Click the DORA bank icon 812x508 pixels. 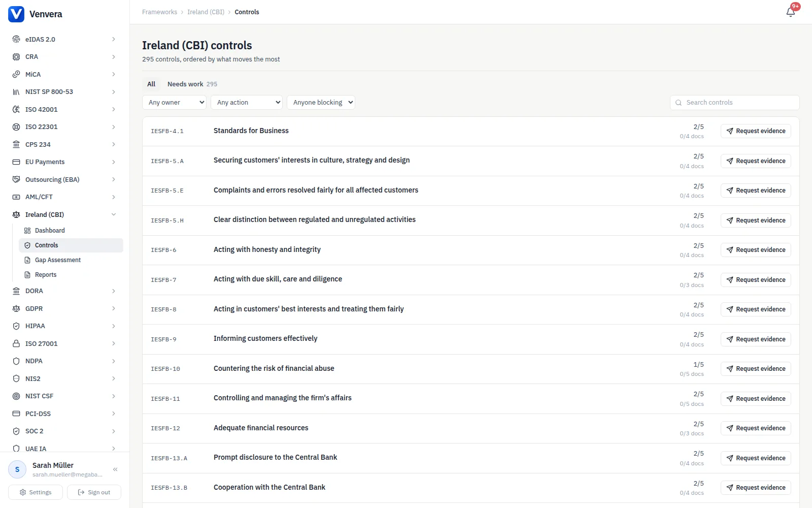(16, 291)
